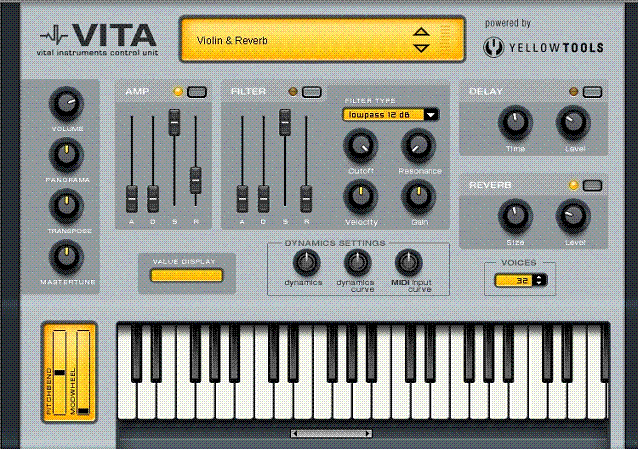
Task: Click the AMP release (R) slider handle
Action: tap(196, 180)
